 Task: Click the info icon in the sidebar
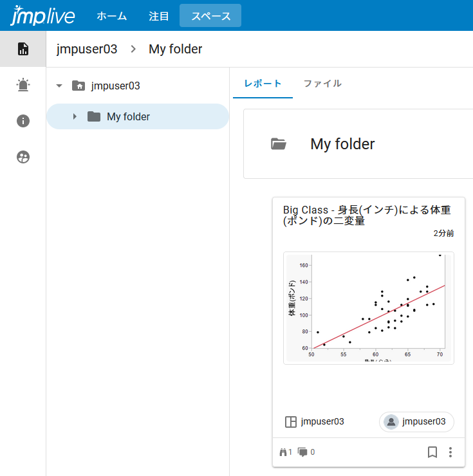[x=23, y=121]
